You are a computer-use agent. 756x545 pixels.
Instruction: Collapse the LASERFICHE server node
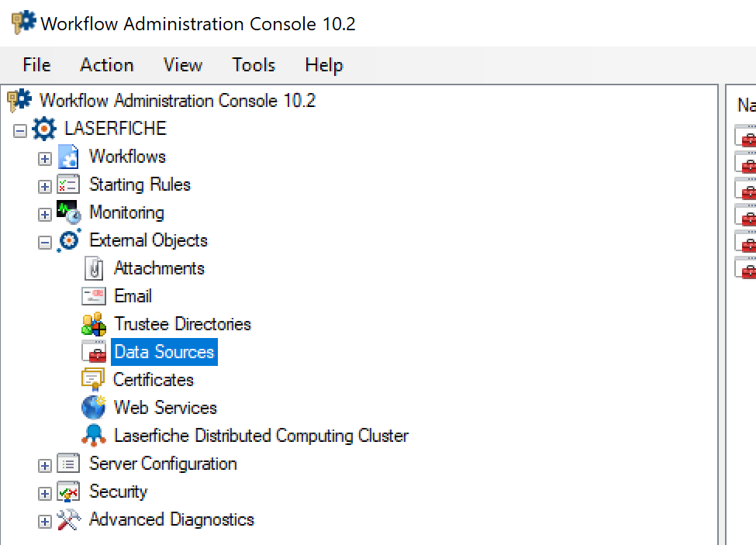(x=19, y=130)
